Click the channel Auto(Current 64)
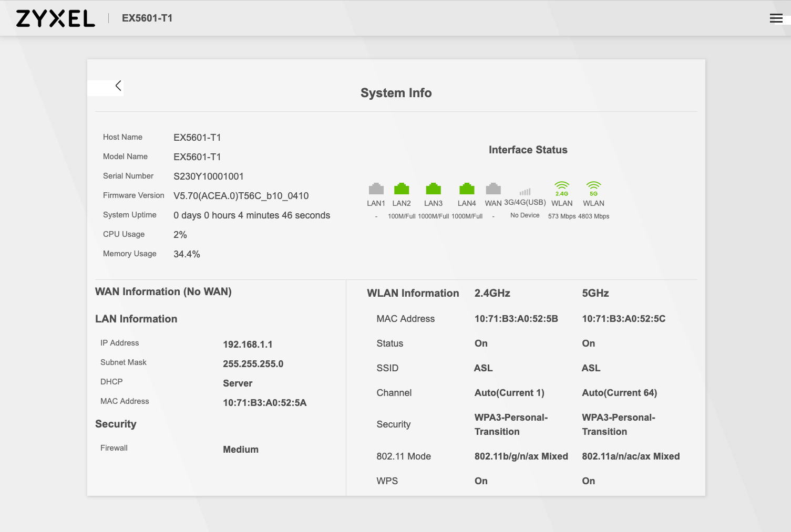Screen dimensions: 791x532 [x=620, y=393]
